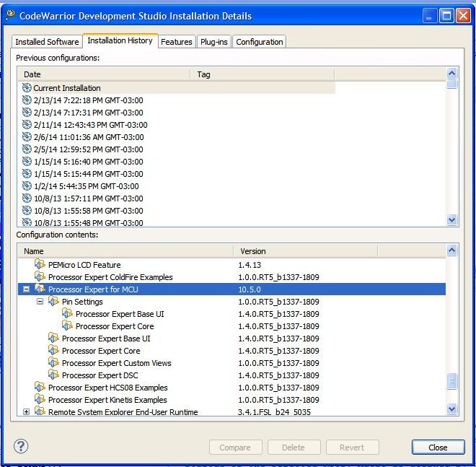Image resolution: width=476 pixels, height=467 pixels.
Task: Collapse the Pin Settings tree node
Action: [x=40, y=302]
